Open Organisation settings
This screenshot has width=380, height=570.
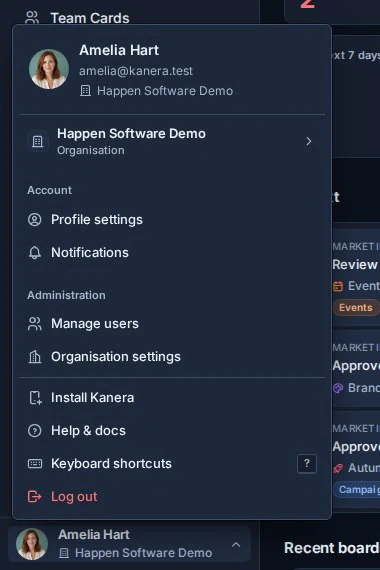coord(172,357)
